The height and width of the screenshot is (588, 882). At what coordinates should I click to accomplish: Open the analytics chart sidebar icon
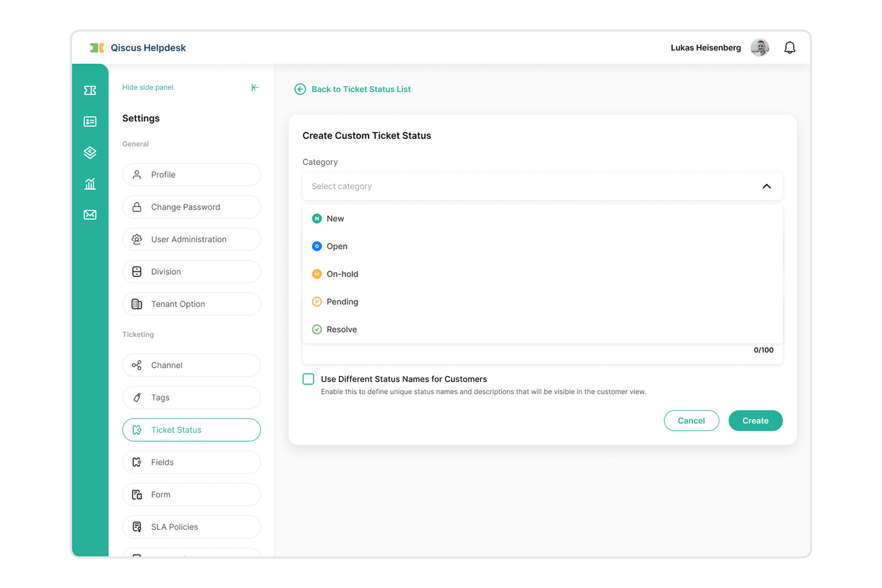point(90,184)
